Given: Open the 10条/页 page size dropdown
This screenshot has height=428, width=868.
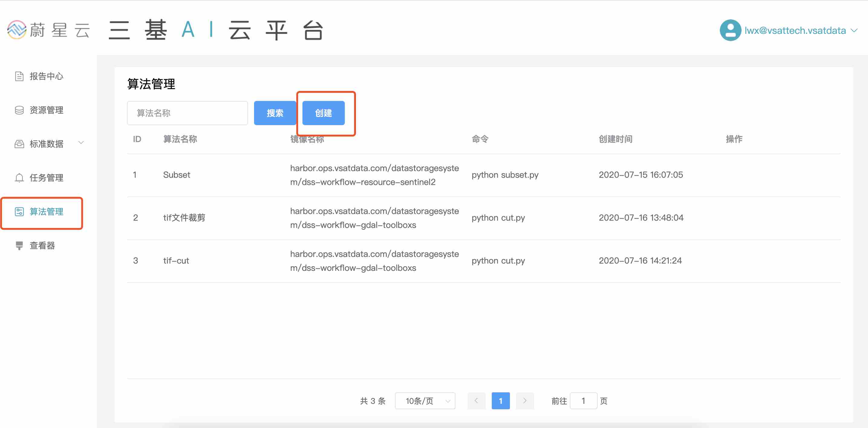Looking at the screenshot, I should click(425, 401).
